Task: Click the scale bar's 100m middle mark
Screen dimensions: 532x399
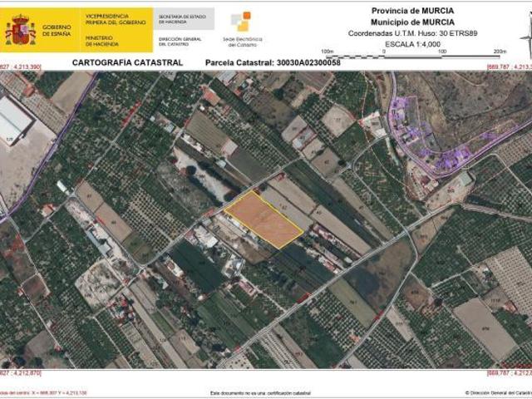Action: (x=442, y=52)
